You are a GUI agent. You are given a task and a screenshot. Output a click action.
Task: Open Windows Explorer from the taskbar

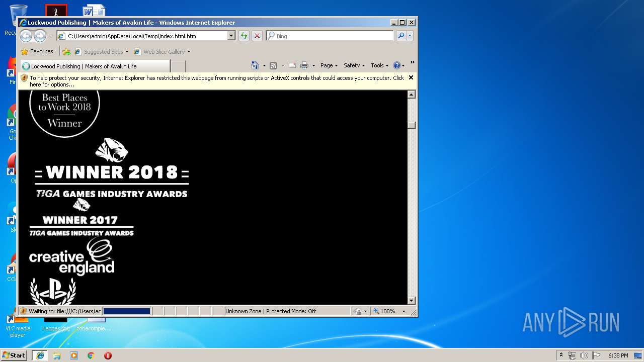tap(57, 355)
